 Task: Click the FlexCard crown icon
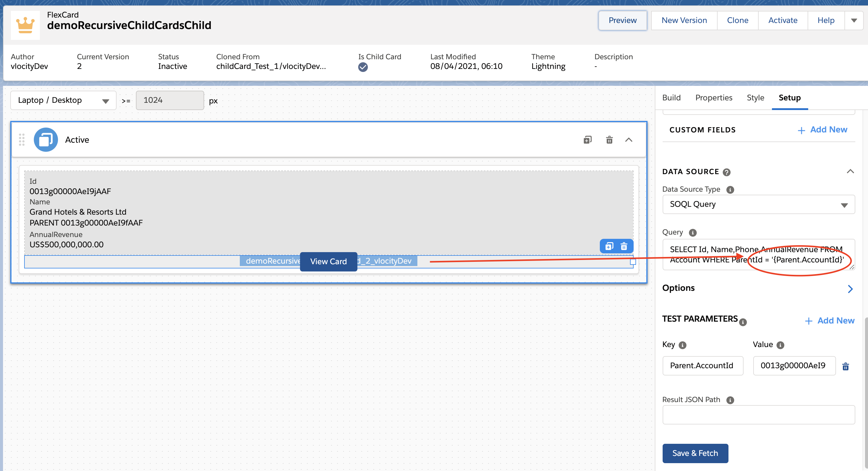pyautogui.click(x=25, y=25)
